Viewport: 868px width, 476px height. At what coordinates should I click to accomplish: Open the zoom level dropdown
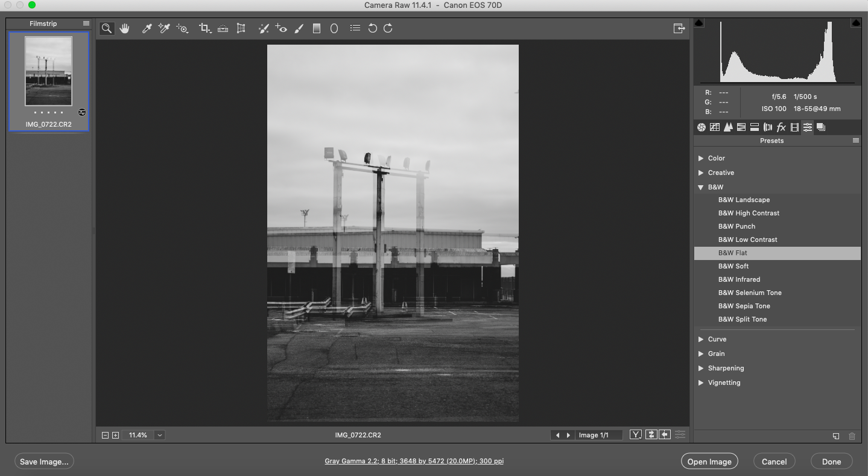point(160,435)
